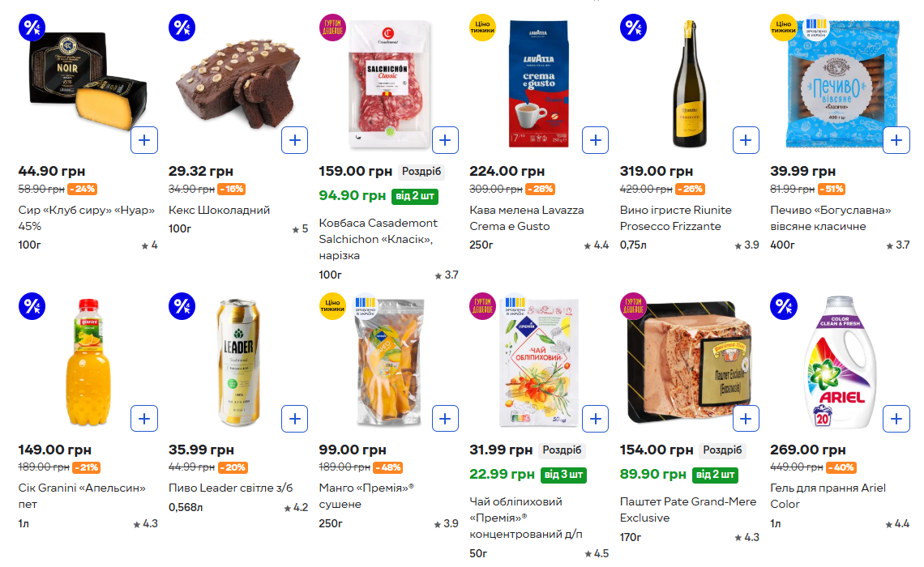The height and width of the screenshot is (567, 924).
Task: Click the Пиво Leader світле product title
Action: point(231,488)
